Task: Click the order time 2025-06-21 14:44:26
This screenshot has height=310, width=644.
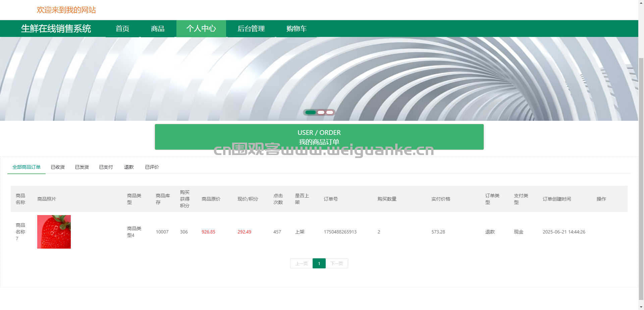Action: point(564,232)
